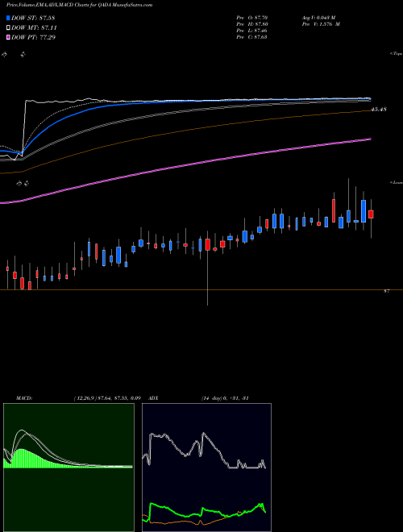Open the dark blue ADX indicator chart
Viewport: 403px width, 532px height.
(x=206, y=468)
